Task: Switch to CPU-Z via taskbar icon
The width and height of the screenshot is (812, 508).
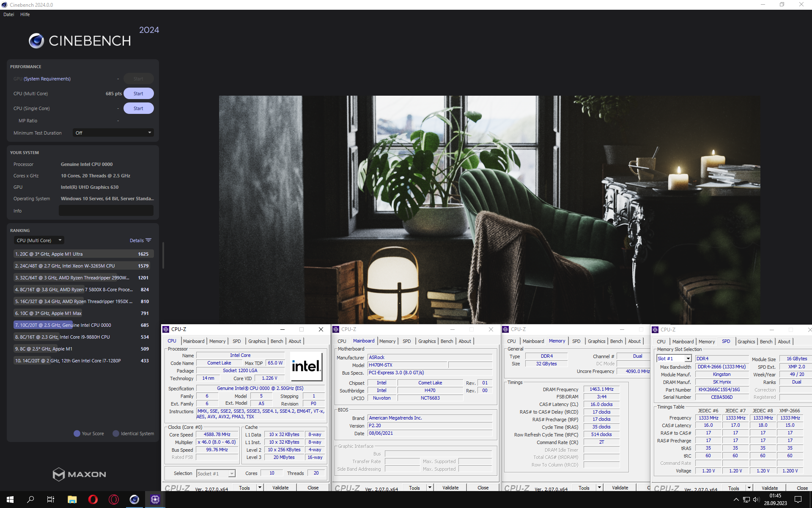Action: coord(155,500)
